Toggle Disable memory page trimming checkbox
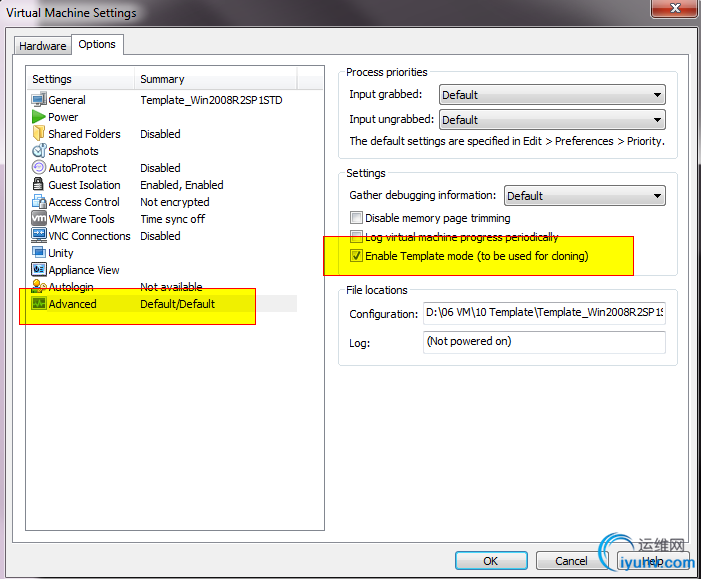 point(356,218)
